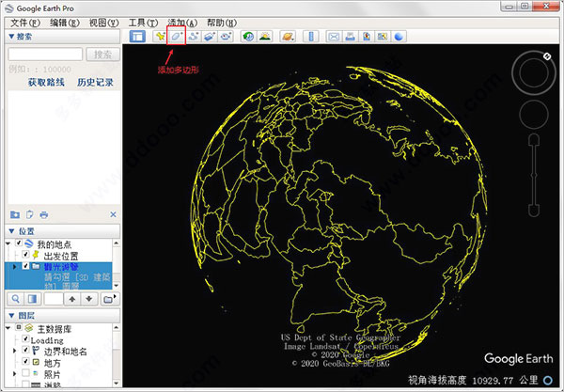This screenshot has width=564, height=392.
Task: Click the circular status indicator at bottom right
Action: 548,380
